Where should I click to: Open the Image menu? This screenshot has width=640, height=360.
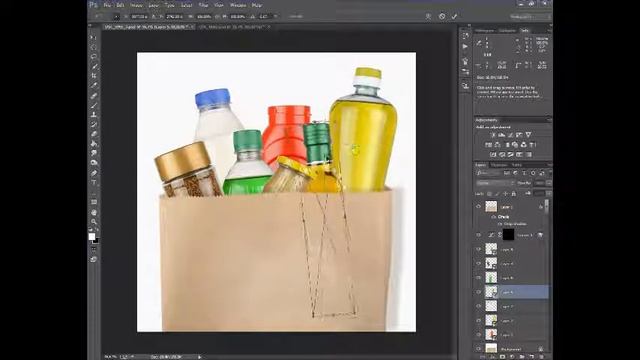[136, 5]
